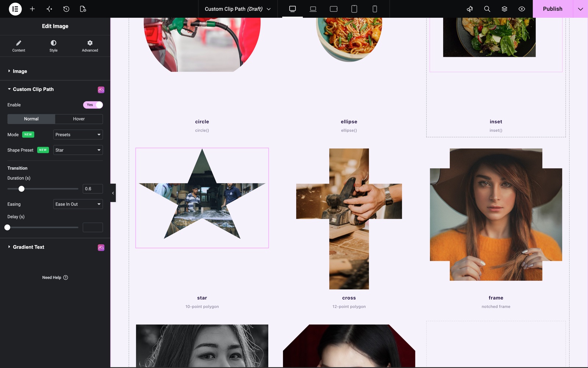Expand the Gradient Text section
Image resolution: width=588 pixels, height=368 pixels.
(x=55, y=247)
